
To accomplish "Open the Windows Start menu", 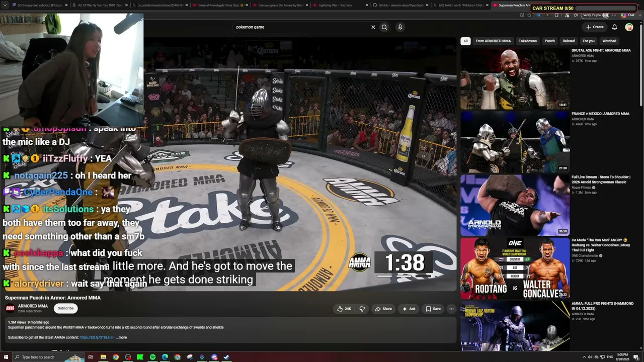I will pyautogui.click(x=5, y=357).
